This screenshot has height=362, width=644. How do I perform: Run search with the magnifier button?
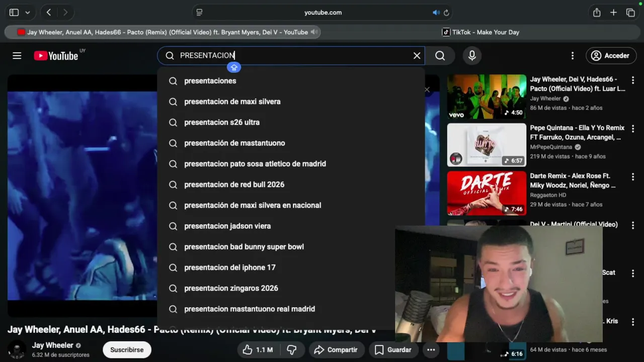pos(440,56)
